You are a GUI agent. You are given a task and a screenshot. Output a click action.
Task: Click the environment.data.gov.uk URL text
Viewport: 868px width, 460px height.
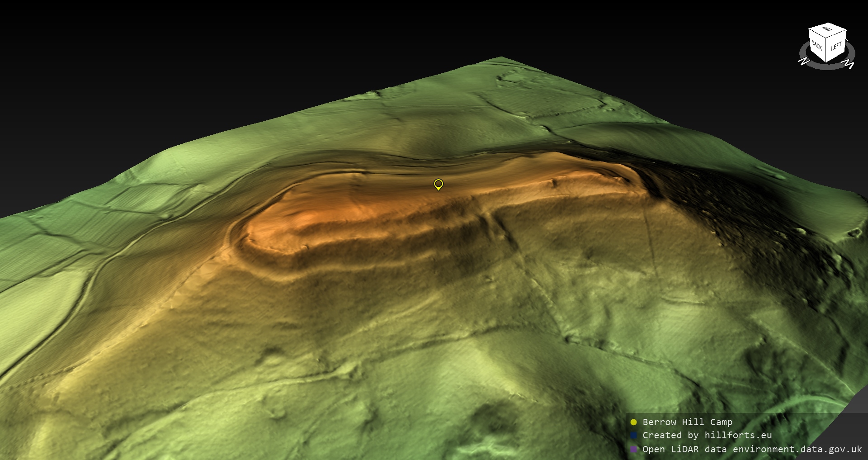tap(797, 449)
